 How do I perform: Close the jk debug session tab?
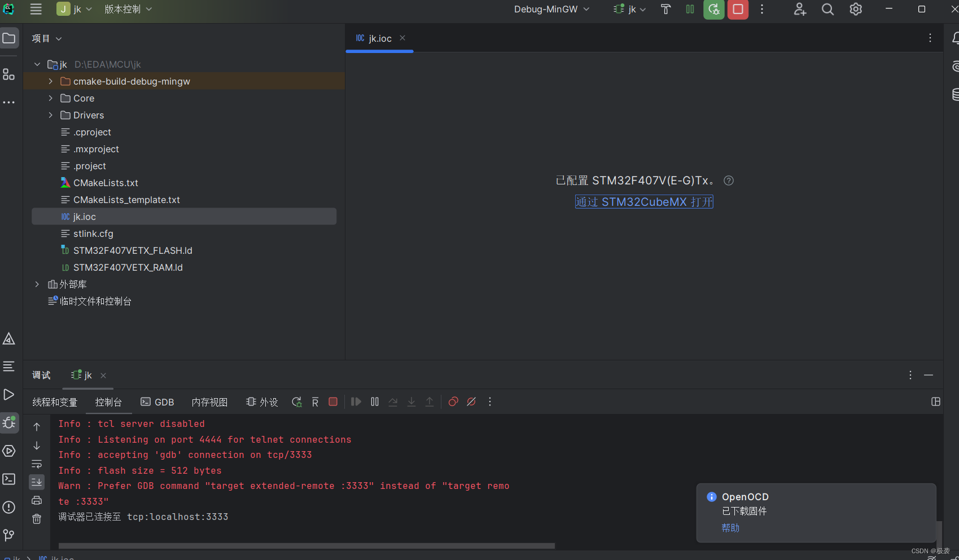[x=103, y=376]
